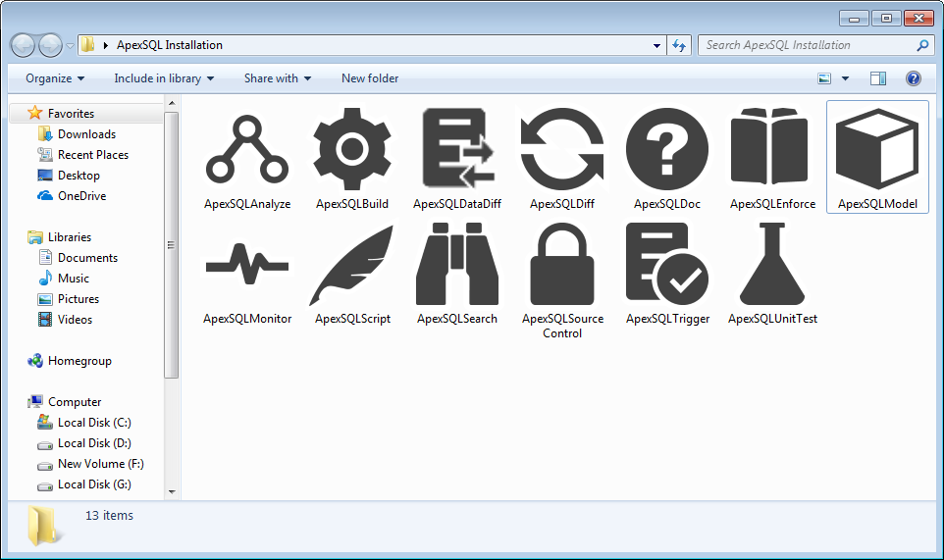944x560 pixels.
Task: Open the Pictures library
Action: click(78, 299)
